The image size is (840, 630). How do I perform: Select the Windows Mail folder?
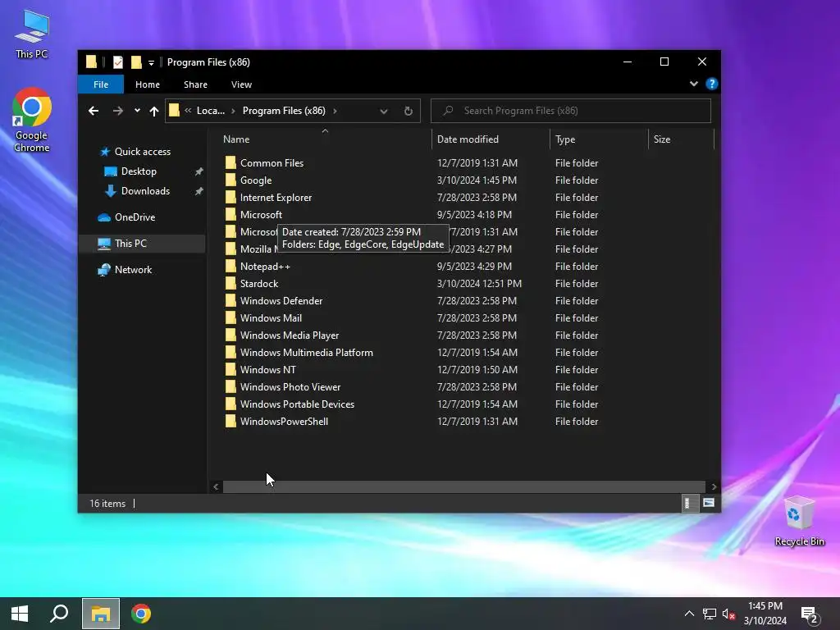[271, 318]
